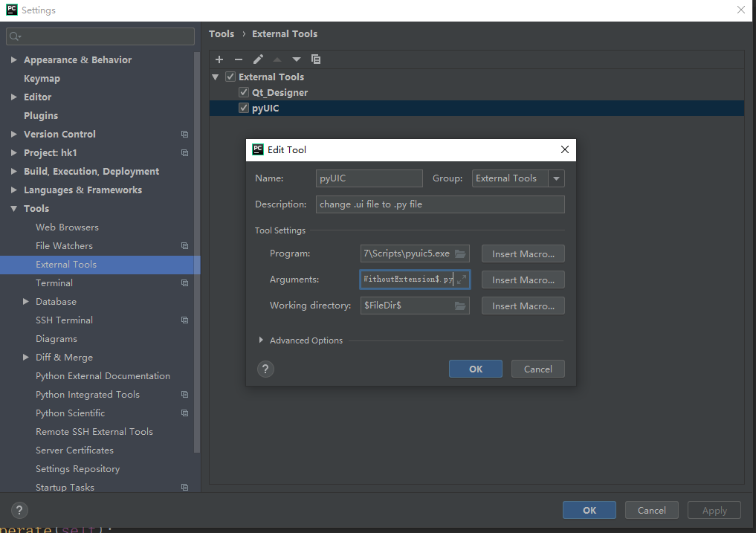This screenshot has height=533, width=756.
Task: Expand Advanced Options section
Action: click(261, 340)
